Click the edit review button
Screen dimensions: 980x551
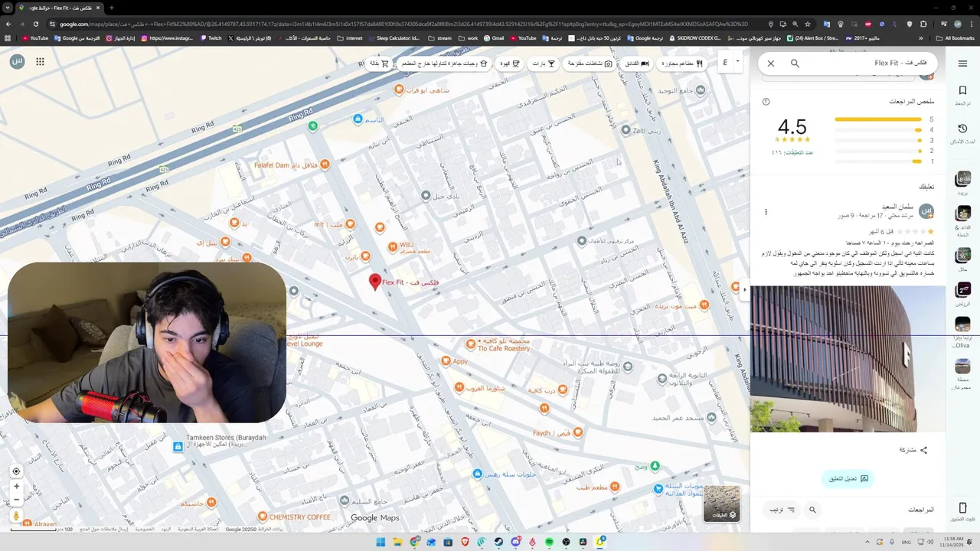point(848,478)
